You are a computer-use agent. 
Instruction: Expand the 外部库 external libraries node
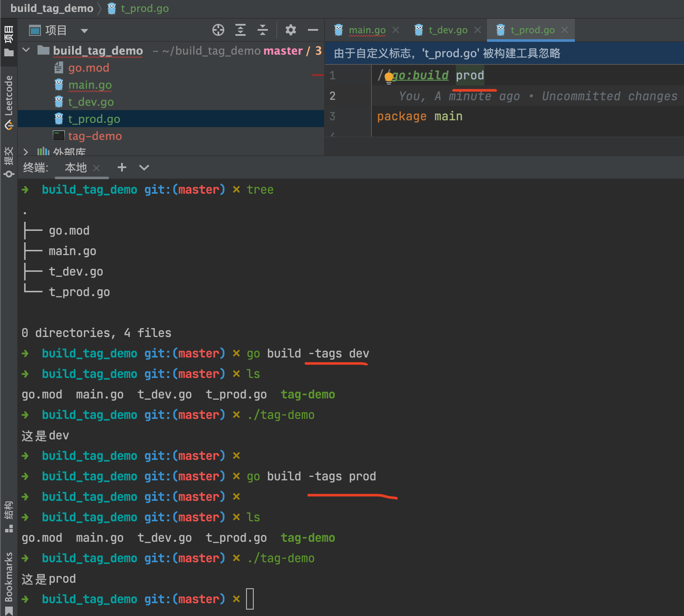(26, 152)
